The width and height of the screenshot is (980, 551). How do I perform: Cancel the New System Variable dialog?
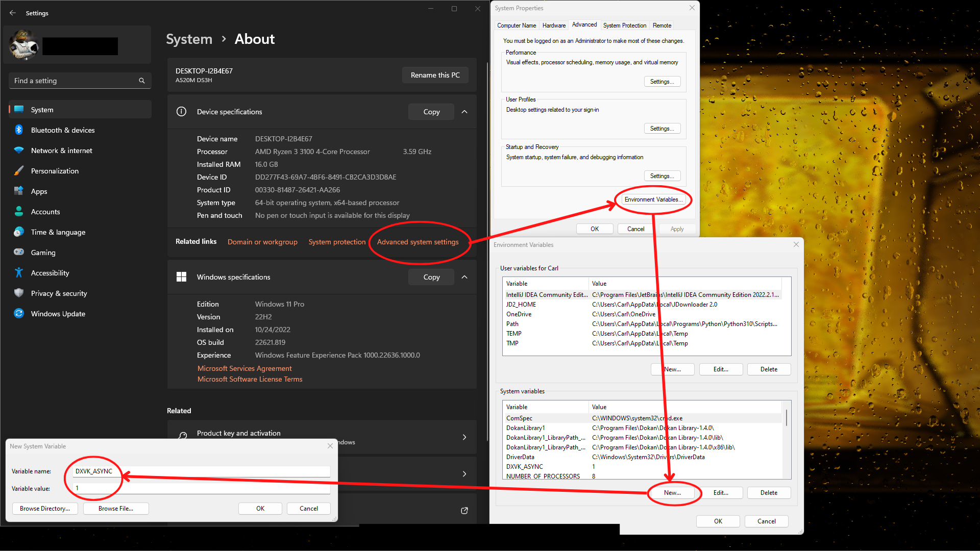309,509
